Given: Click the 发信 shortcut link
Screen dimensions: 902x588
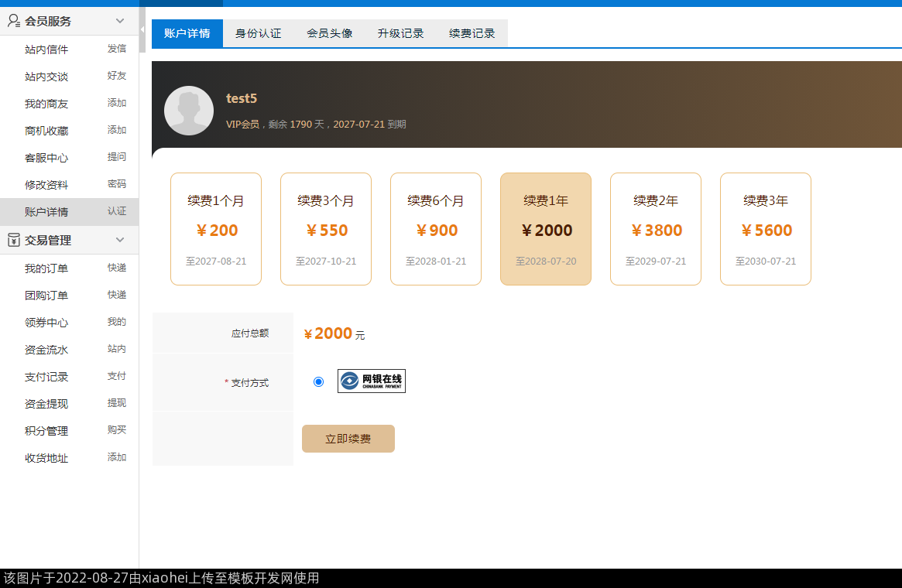Looking at the screenshot, I should [116, 49].
